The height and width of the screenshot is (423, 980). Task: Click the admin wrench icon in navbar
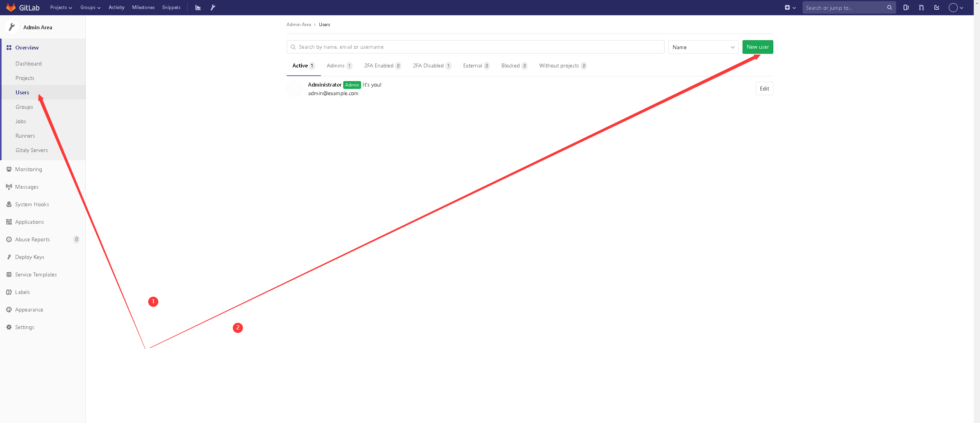(x=213, y=7)
